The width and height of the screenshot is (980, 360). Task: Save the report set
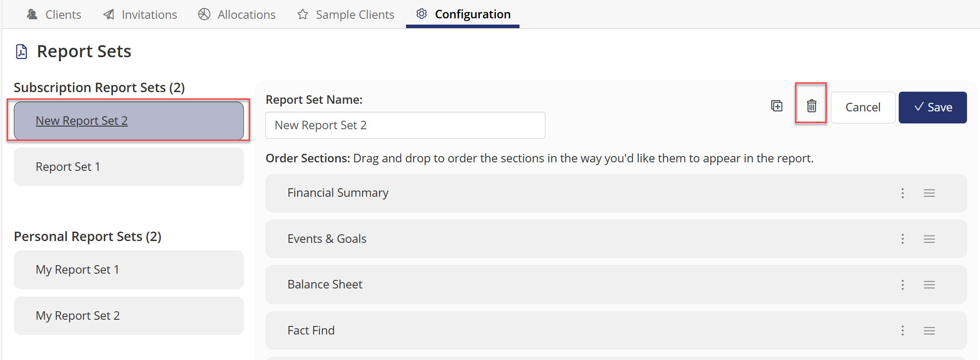pyautogui.click(x=933, y=107)
